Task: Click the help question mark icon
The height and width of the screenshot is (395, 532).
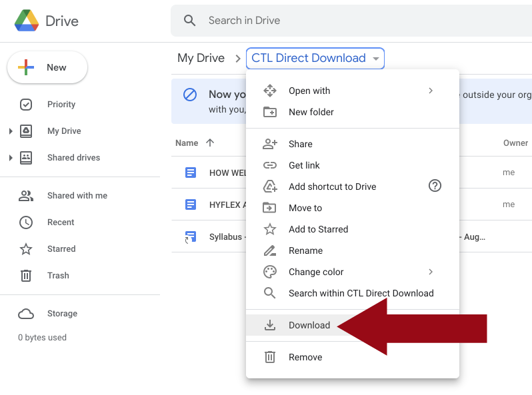Action: click(435, 186)
